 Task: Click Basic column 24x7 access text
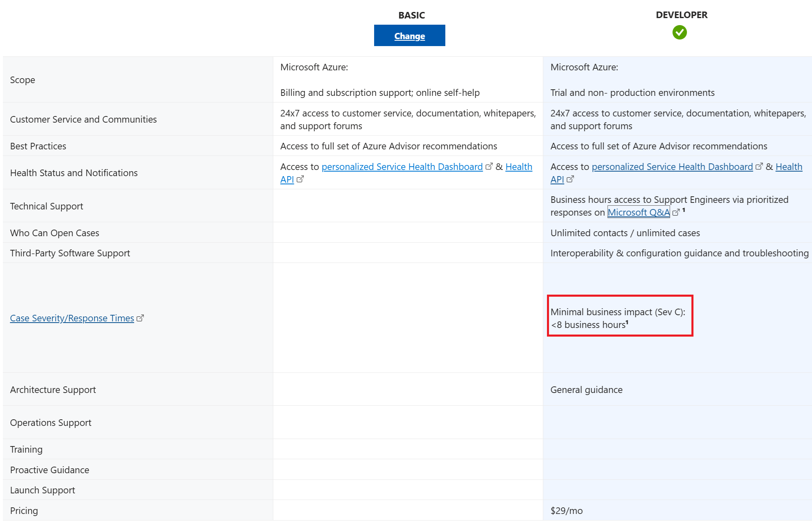click(408, 119)
